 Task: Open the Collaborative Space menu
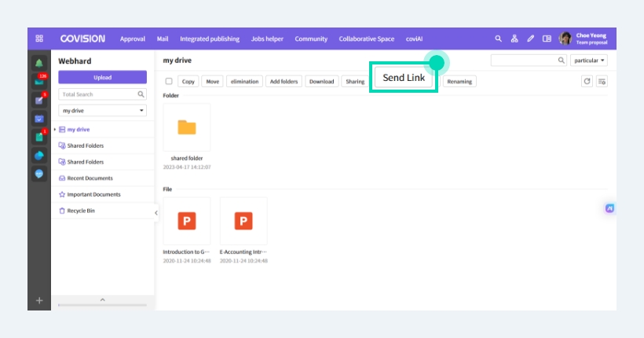pos(366,39)
